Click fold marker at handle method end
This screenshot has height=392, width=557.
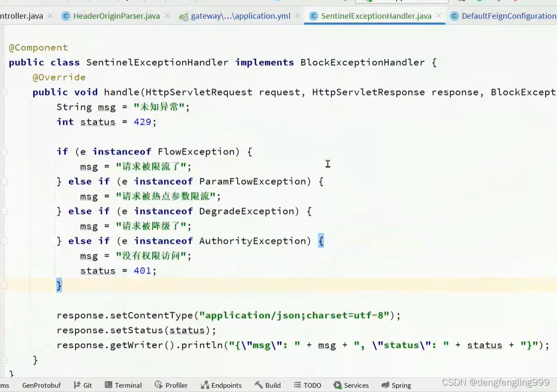(x=4, y=360)
